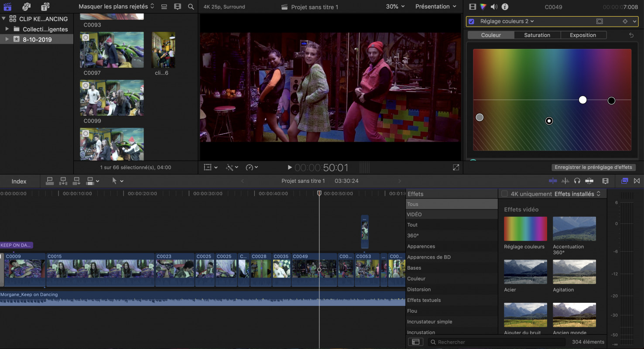Select the Couleur effects category
Viewport: 644px width, 349px height.
tap(452, 279)
